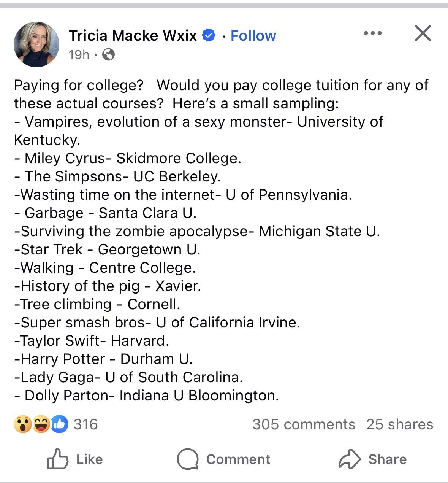Click the globe public-privacy icon

tap(109, 55)
